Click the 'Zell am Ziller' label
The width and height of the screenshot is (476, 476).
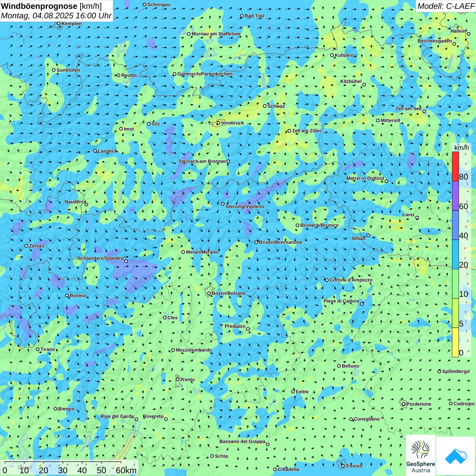307,131
